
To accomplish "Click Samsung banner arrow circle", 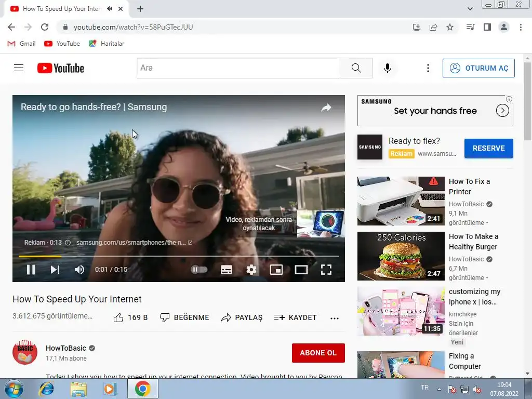I will click(x=502, y=111).
